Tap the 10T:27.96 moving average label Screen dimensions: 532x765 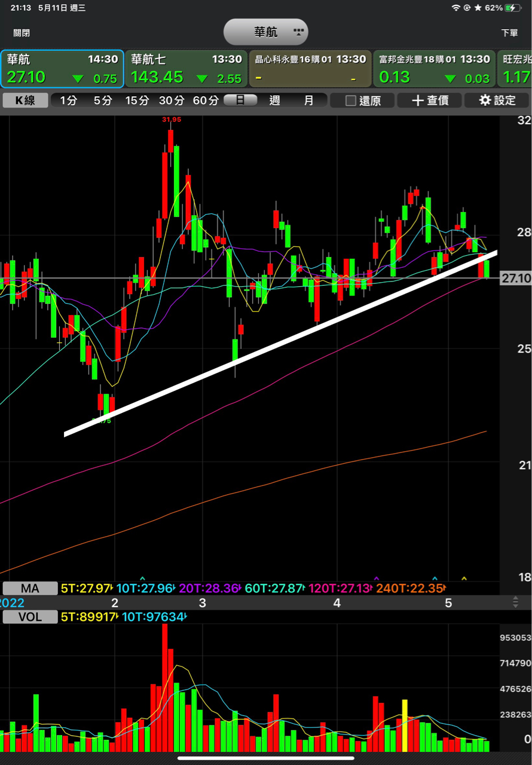[146, 589]
